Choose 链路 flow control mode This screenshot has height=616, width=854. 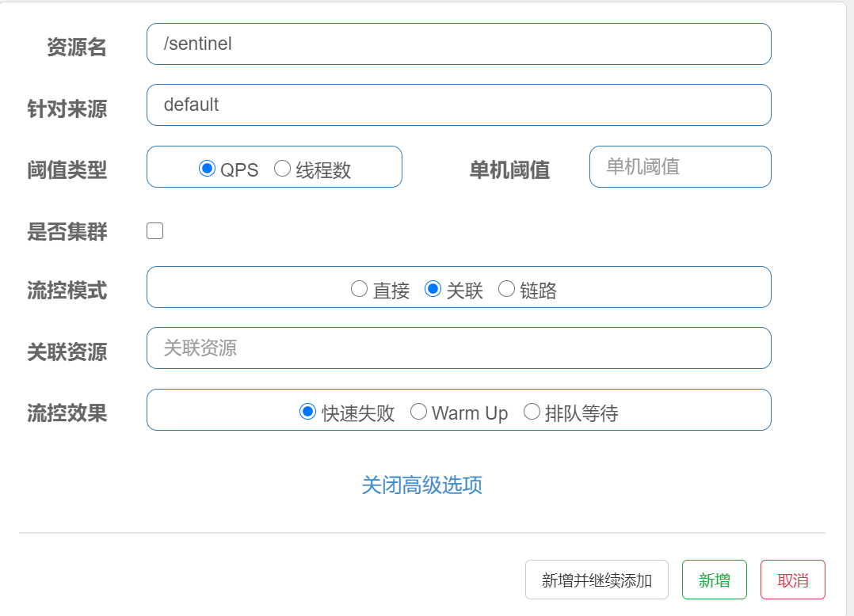pyautogui.click(x=506, y=289)
